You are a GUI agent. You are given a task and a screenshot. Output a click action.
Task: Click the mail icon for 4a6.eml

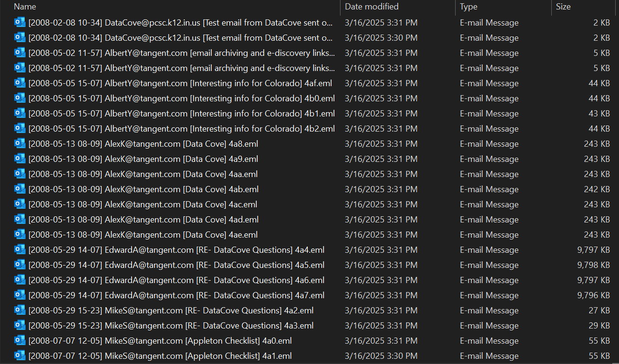[20, 280]
